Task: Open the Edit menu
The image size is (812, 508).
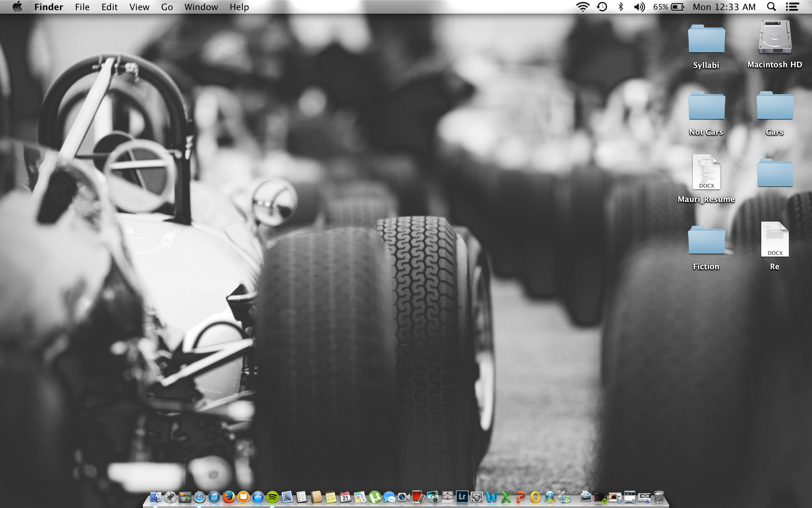Action: coord(109,7)
